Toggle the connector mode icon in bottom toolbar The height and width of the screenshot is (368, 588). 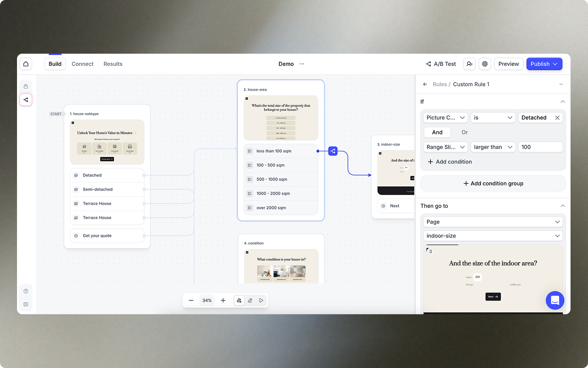pyautogui.click(x=239, y=300)
